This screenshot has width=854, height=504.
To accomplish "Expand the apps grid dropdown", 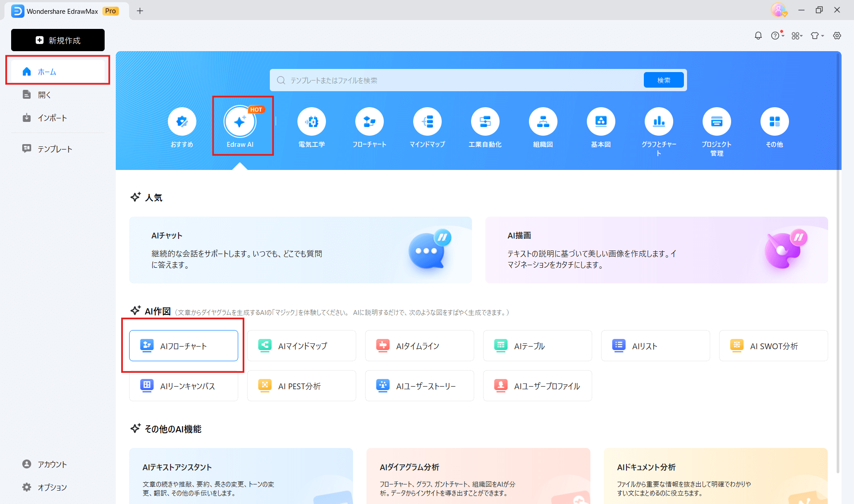I will 797,36.
